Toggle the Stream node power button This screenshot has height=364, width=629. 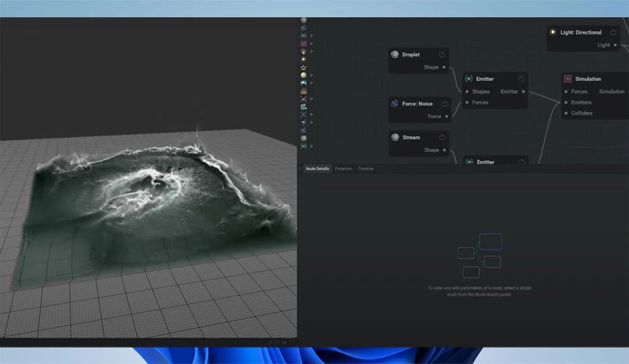click(x=442, y=137)
